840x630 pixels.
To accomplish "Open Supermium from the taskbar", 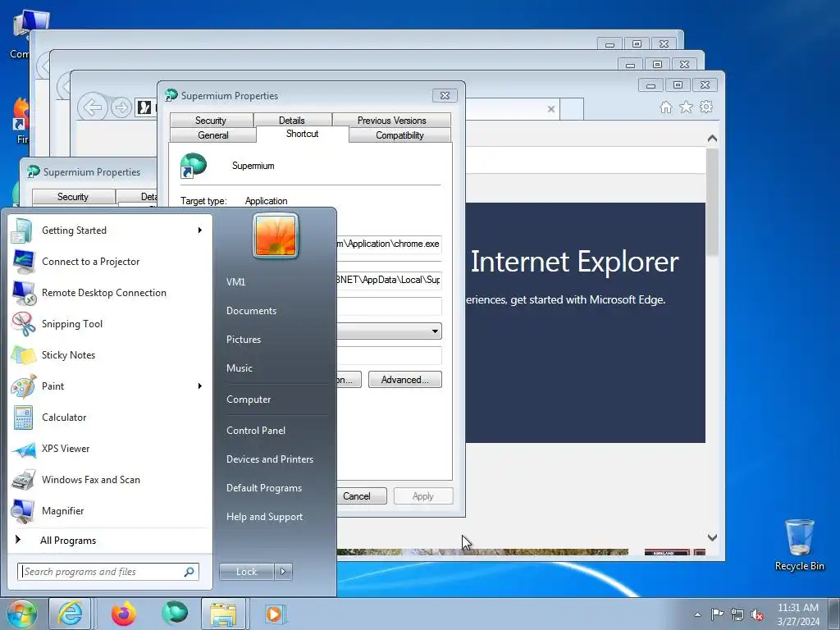I will click(175, 614).
